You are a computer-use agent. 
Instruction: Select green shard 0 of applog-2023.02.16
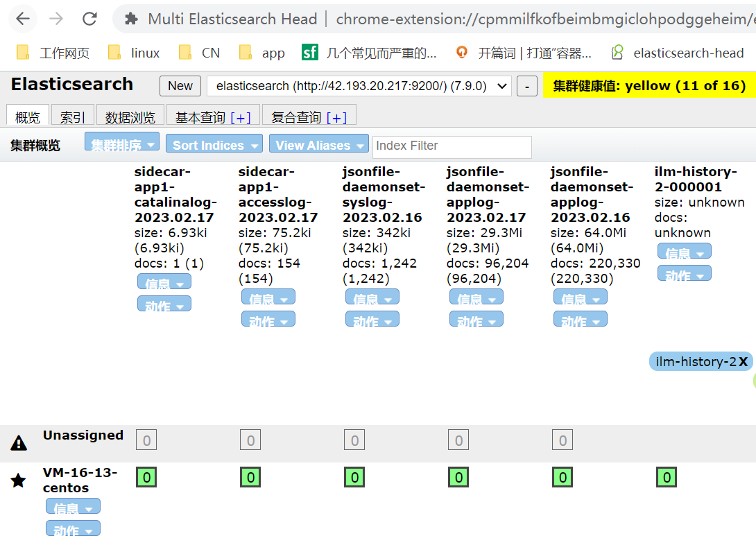point(562,477)
